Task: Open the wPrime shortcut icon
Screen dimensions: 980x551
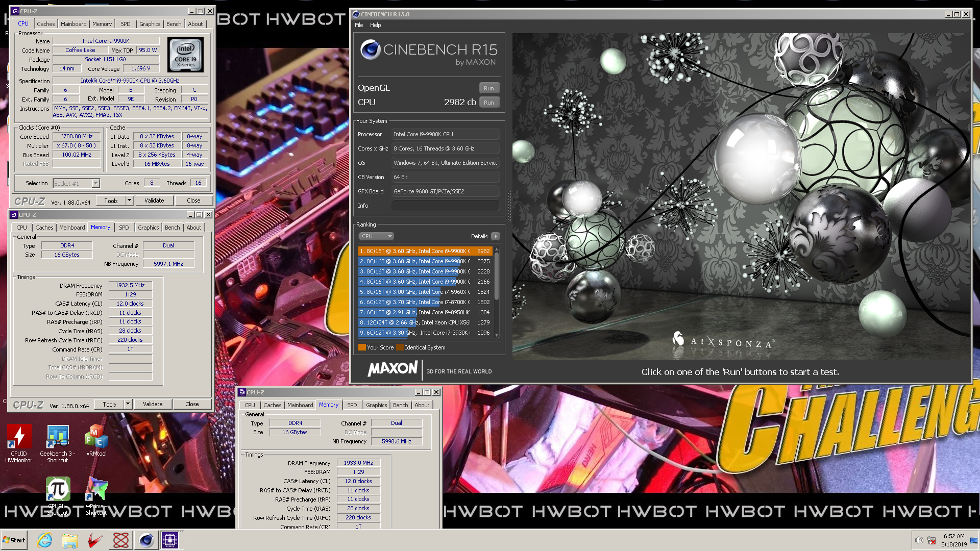Action: 96,495
